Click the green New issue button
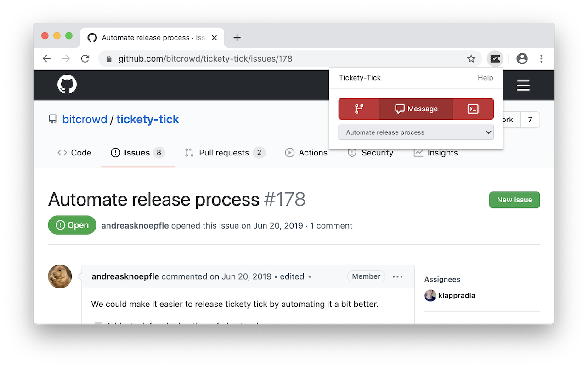The width and height of the screenshot is (588, 368). click(x=514, y=200)
